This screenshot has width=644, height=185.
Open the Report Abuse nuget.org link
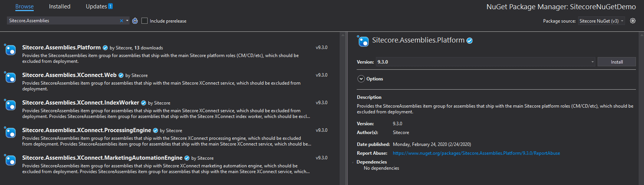pos(476,153)
